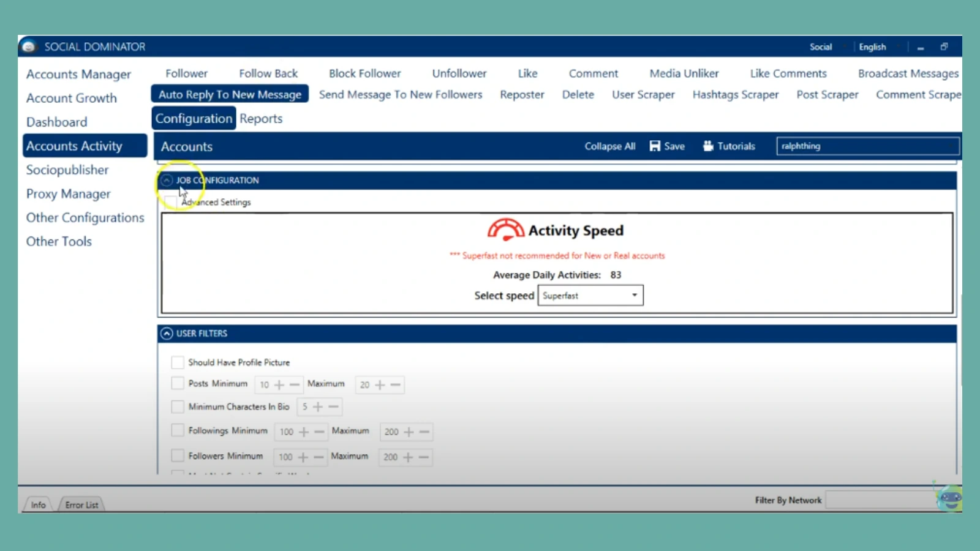The height and width of the screenshot is (551, 980).
Task: Open the Like activity tab
Action: point(527,73)
